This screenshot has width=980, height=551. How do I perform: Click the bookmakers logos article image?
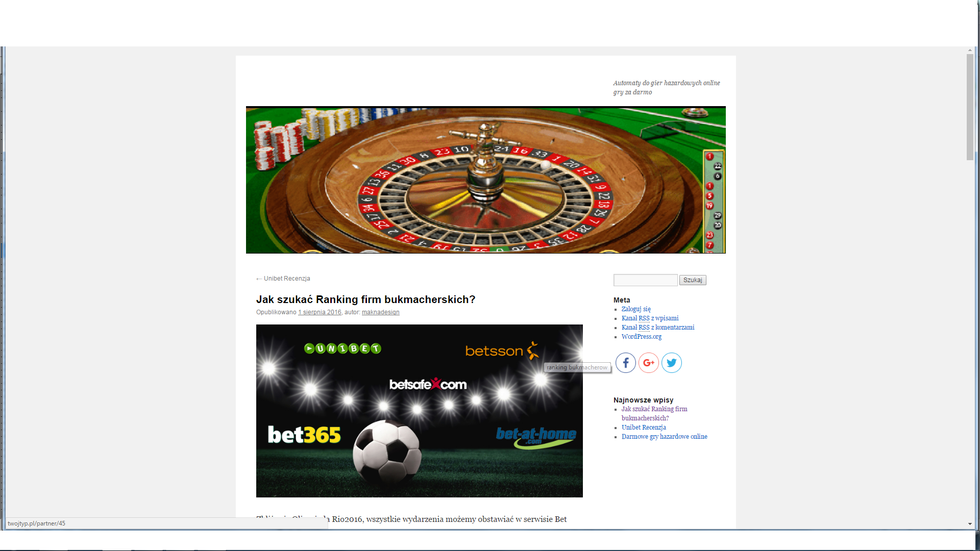[420, 411]
